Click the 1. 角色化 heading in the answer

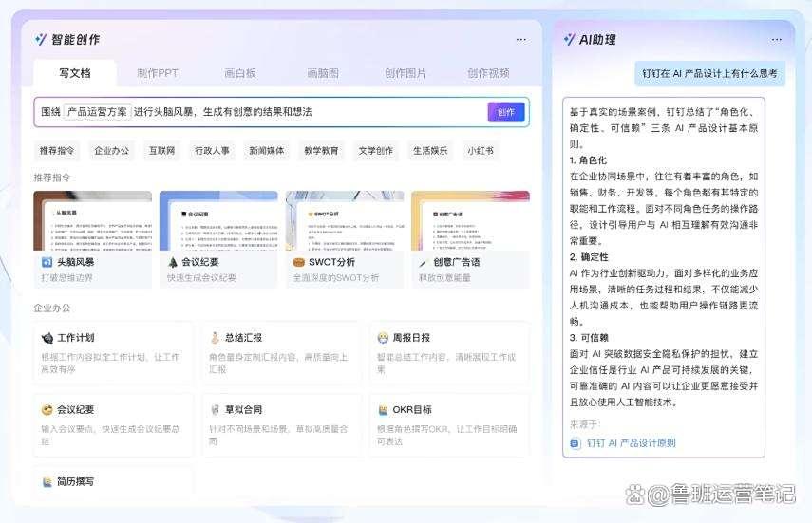(x=588, y=160)
